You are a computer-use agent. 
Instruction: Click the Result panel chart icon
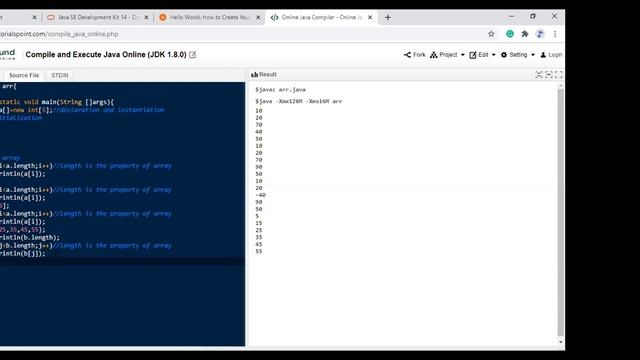(254, 74)
